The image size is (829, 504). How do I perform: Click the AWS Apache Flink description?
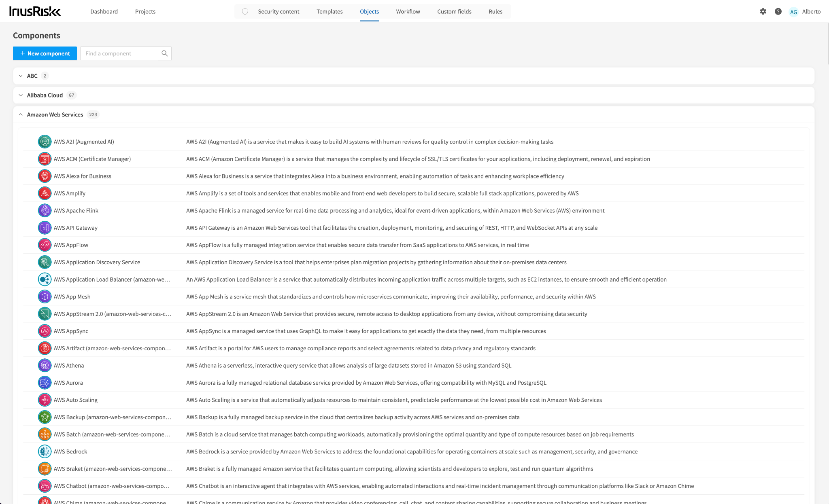pyautogui.click(x=395, y=210)
